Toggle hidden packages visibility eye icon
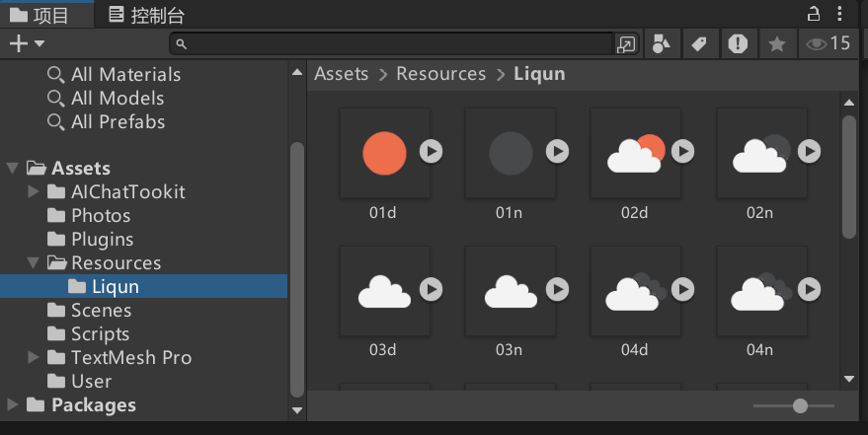 828,43
